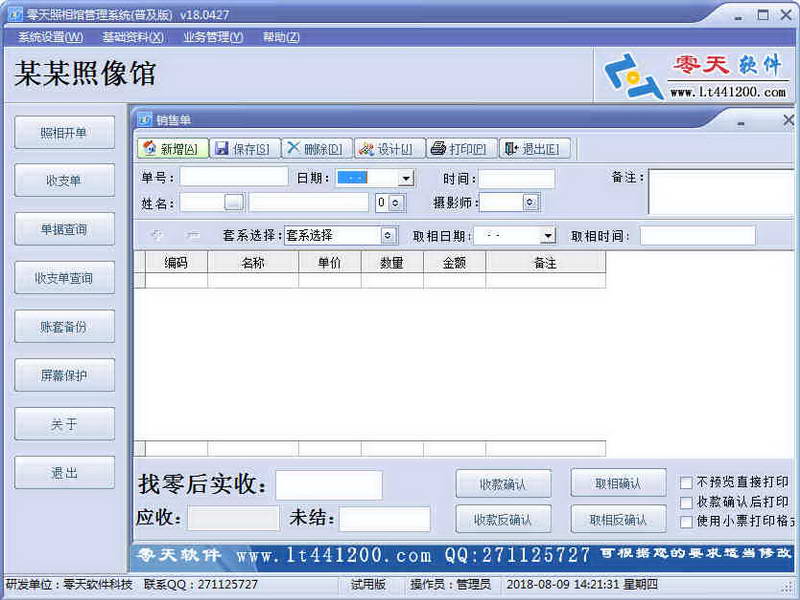Click the 收款确认 button

[x=504, y=482]
